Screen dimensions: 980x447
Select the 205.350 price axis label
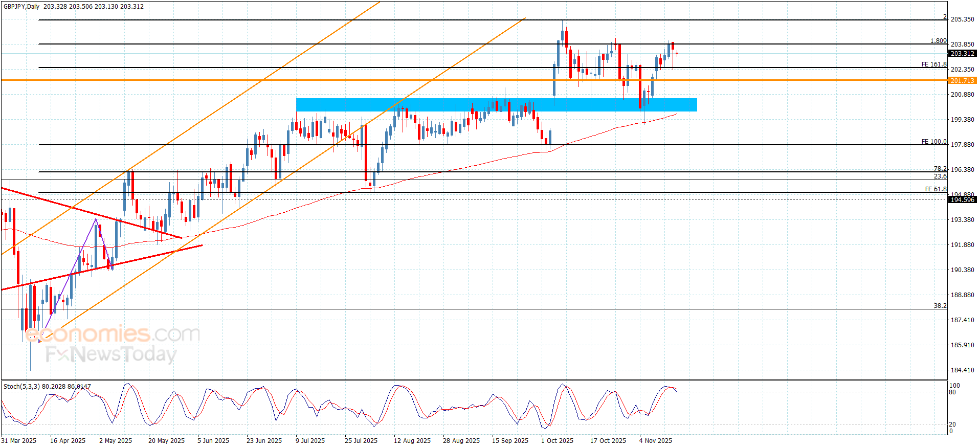tap(962, 19)
